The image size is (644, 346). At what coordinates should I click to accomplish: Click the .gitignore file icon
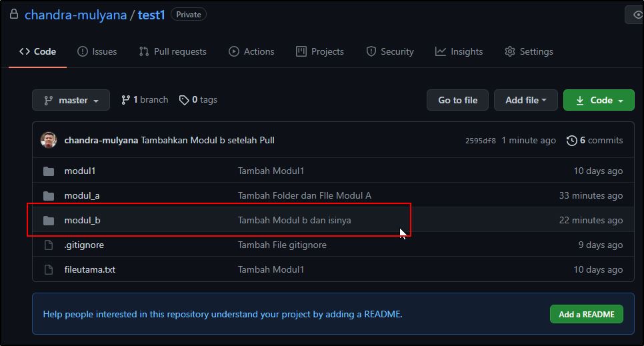(x=49, y=245)
